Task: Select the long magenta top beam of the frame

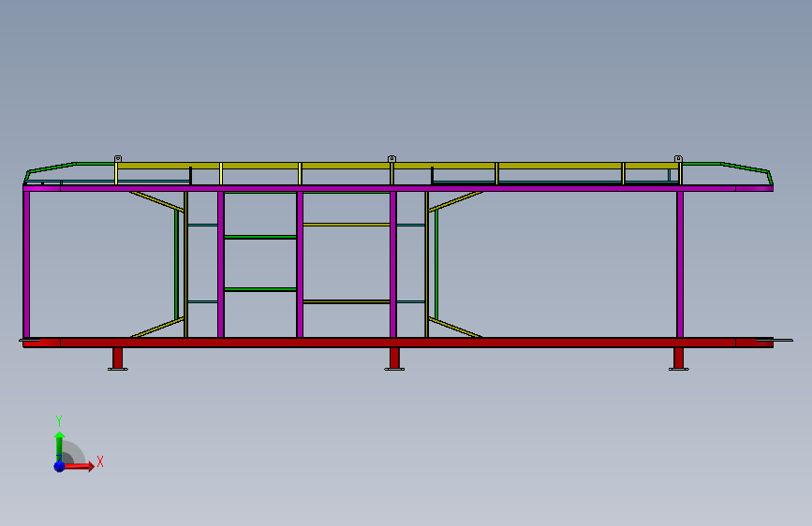Action: pos(398,188)
